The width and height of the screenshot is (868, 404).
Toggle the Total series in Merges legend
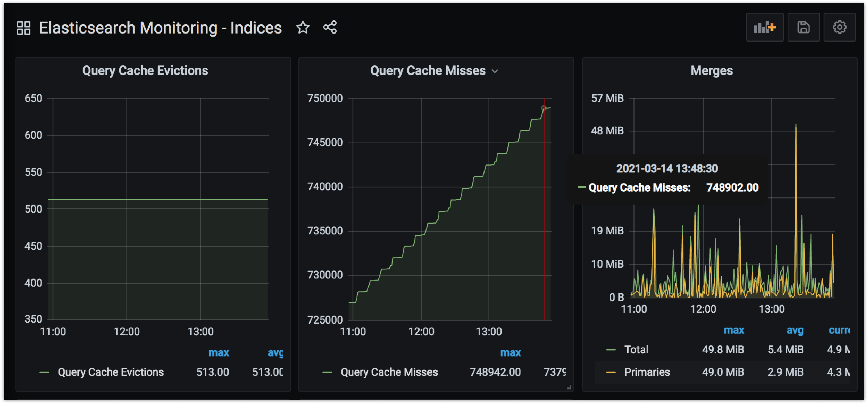(636, 349)
